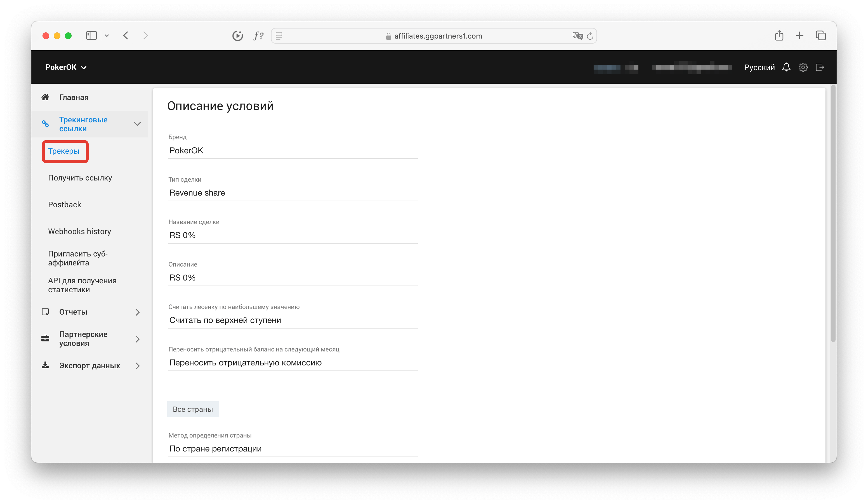The image size is (868, 504).
Task: Open notifications bell icon
Action: tap(786, 67)
